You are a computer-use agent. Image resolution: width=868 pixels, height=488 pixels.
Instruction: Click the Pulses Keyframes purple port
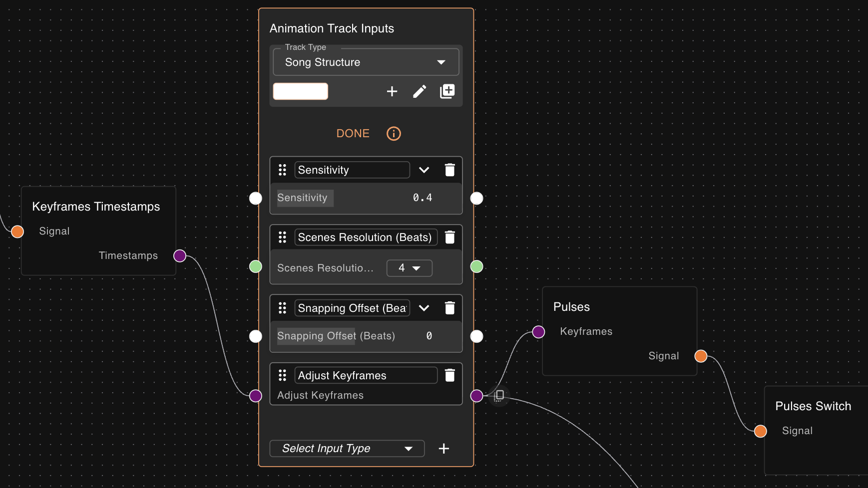coord(538,332)
